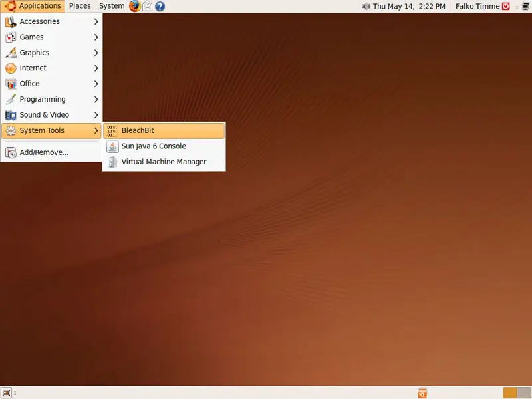Click the red power shutdown icon
532x399 pixels.
505,6
